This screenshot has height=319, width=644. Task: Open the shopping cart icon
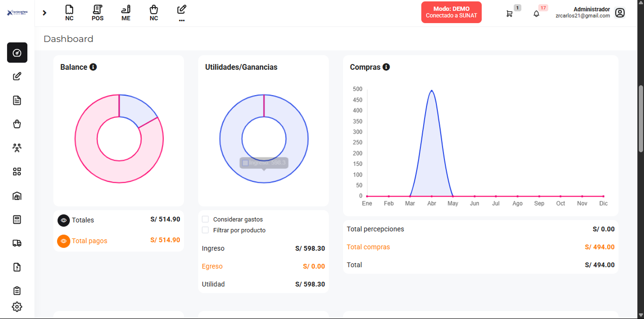tap(510, 14)
